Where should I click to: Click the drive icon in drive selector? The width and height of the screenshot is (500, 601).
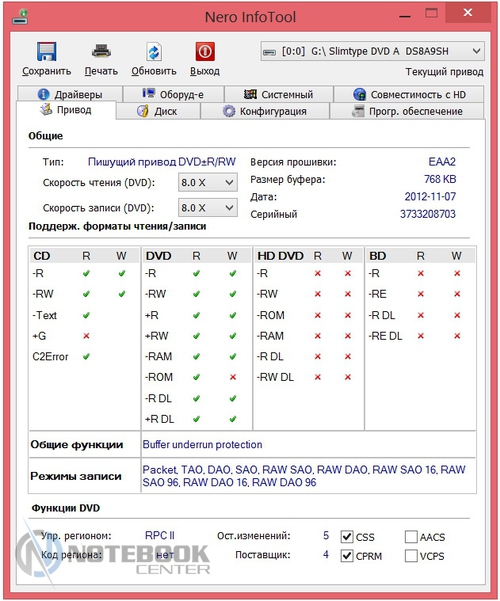pyautogui.click(x=270, y=52)
